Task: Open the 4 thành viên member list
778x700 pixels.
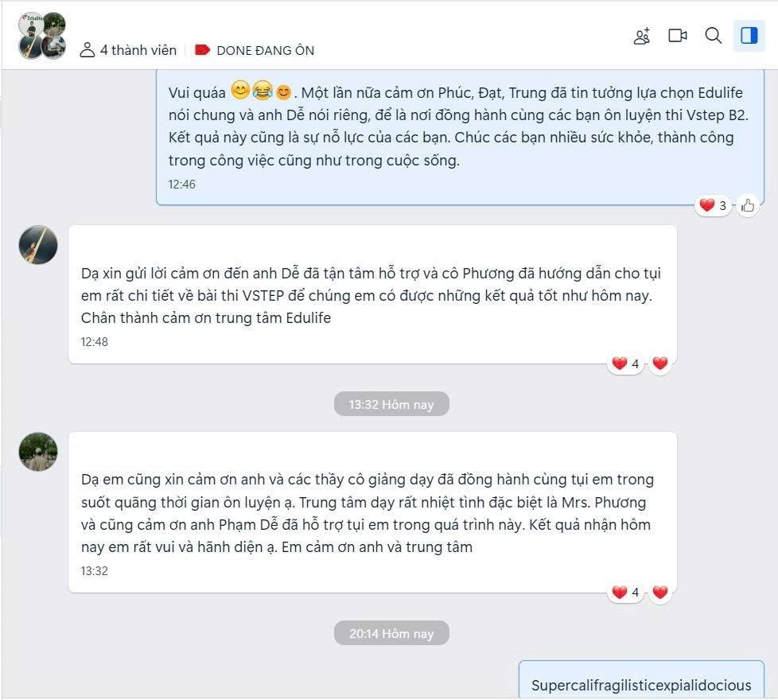Action: 128,50
